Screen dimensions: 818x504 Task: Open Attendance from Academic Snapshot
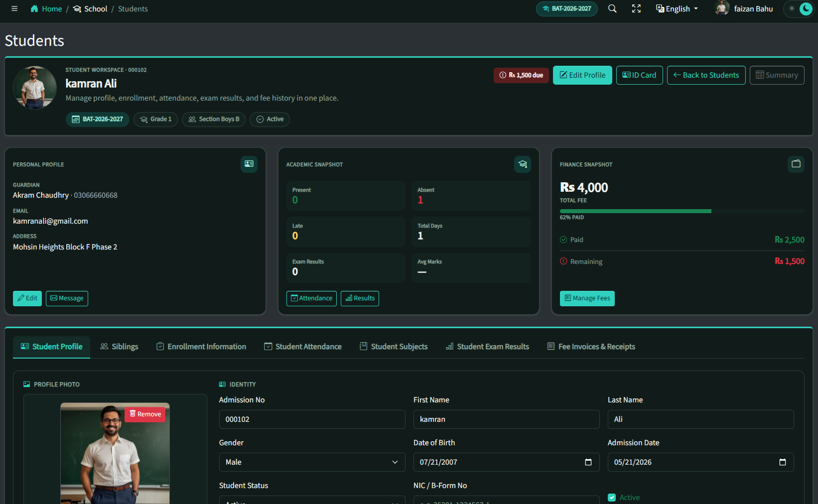pyautogui.click(x=311, y=298)
